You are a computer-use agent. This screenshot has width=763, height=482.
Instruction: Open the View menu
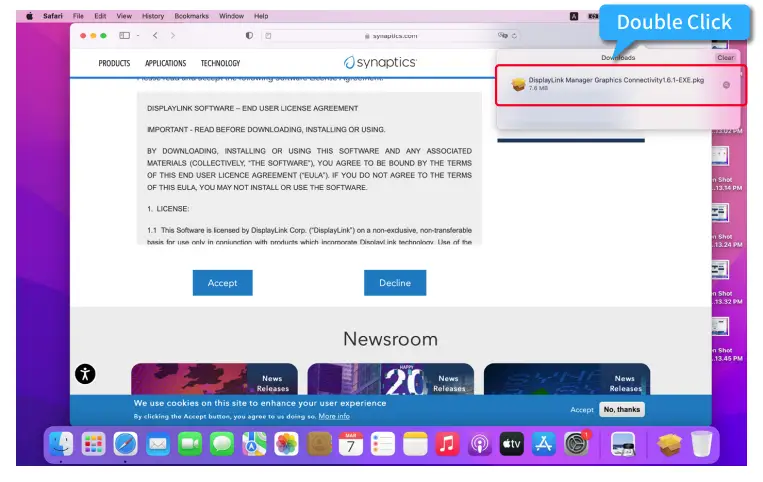(124, 16)
